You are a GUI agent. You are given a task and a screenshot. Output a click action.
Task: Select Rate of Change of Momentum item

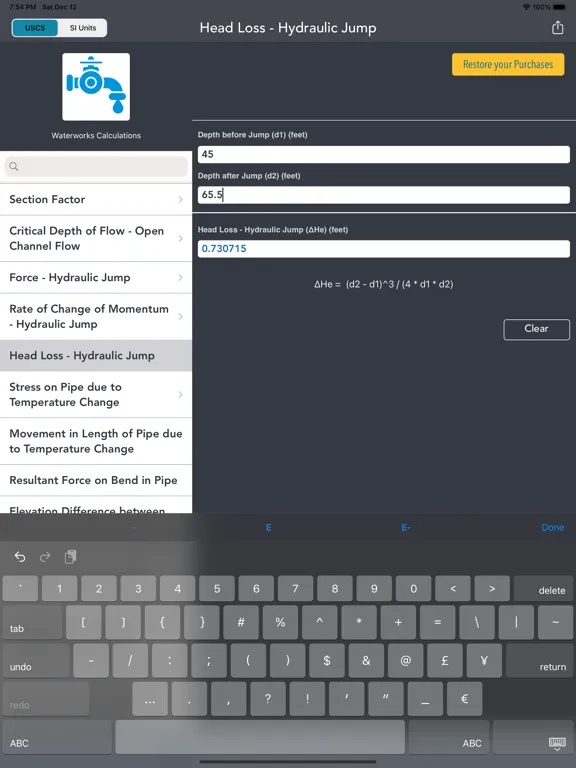click(96, 316)
